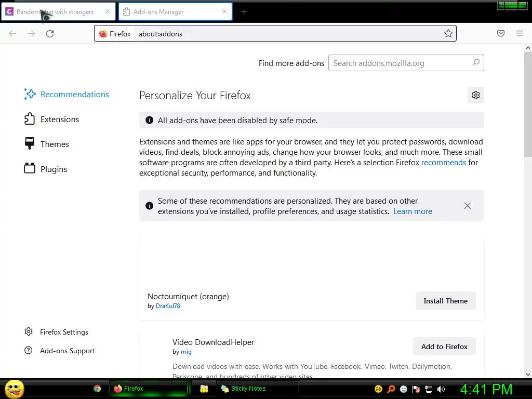Click the Recommendations sparkle icon
Image resolution: width=532 pixels, height=399 pixels.
point(30,94)
